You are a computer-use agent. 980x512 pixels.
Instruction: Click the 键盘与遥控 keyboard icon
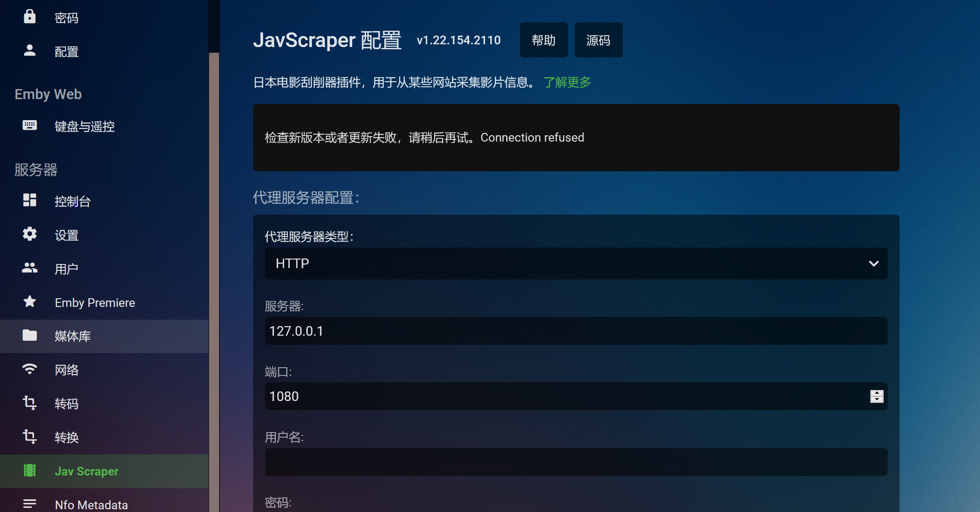(29, 126)
